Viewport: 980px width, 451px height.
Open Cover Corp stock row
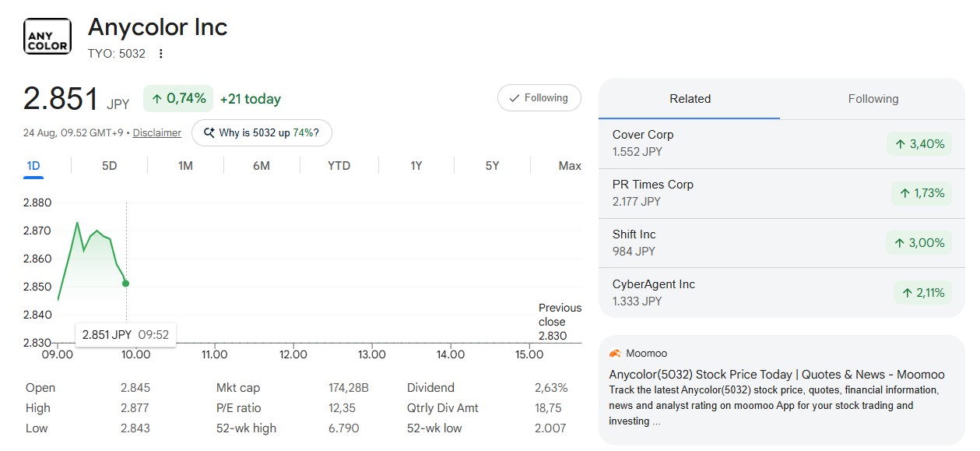click(x=782, y=143)
